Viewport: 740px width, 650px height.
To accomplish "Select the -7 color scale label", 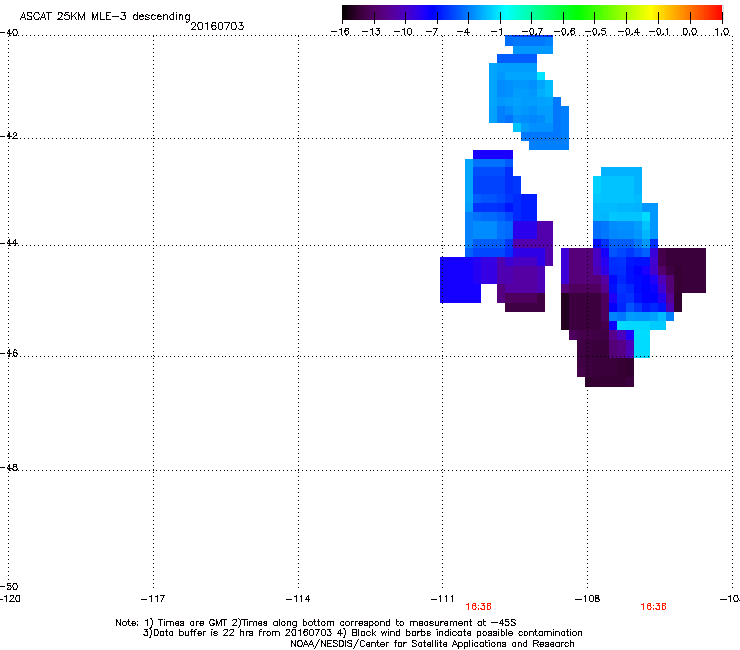I will [431, 32].
